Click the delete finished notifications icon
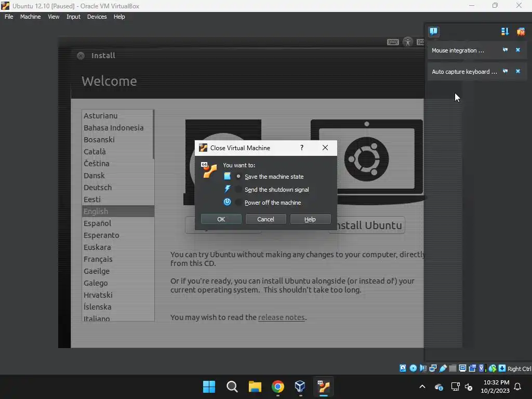Screen dimensions: 532x399 521,32
